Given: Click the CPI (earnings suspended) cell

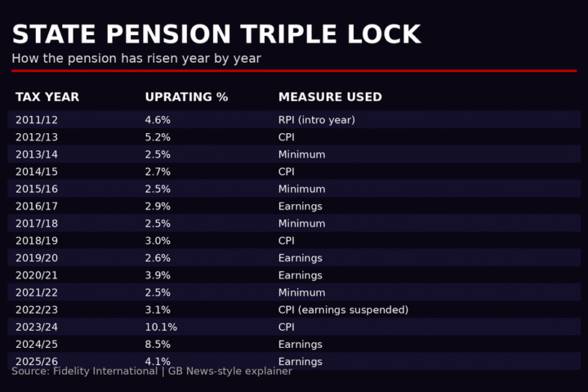Looking at the screenshot, I should [x=343, y=310].
